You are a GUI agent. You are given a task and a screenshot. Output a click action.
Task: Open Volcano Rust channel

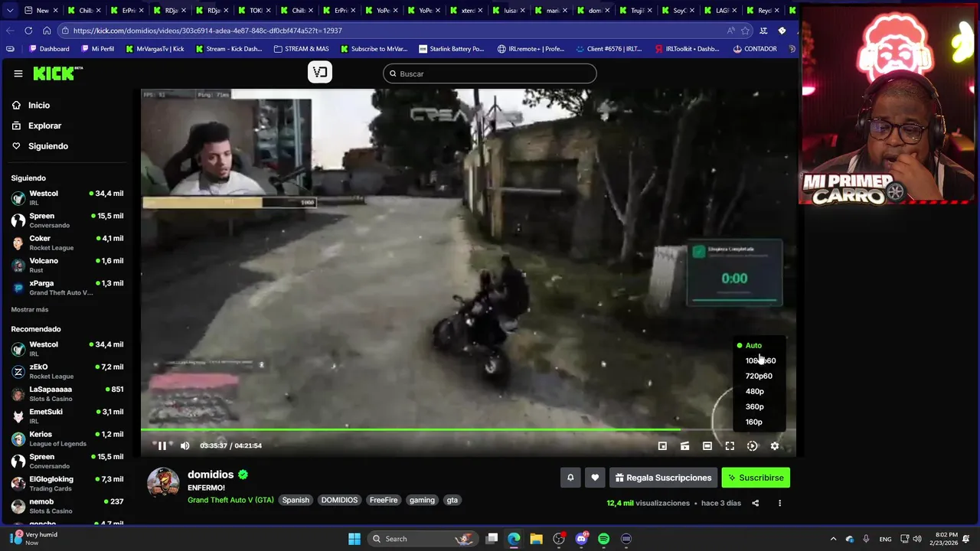67,265
